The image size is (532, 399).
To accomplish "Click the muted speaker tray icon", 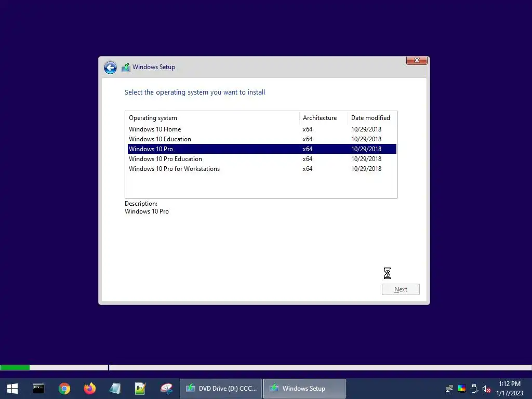I will click(486, 389).
